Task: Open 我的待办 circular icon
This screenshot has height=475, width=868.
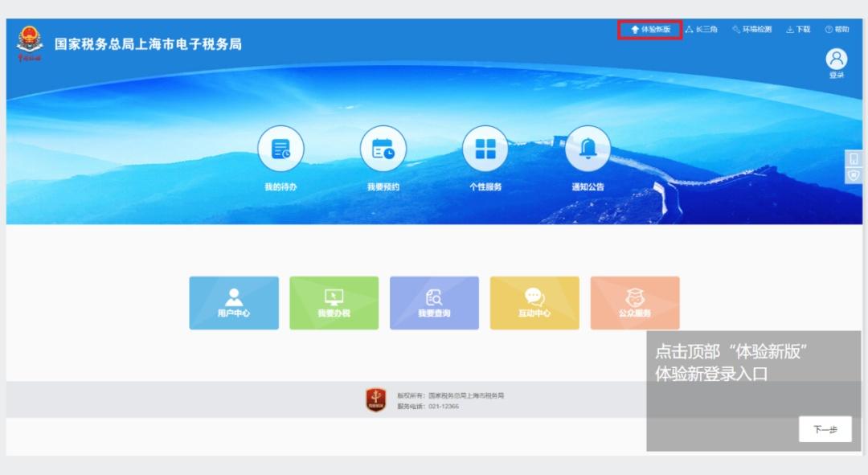Action: [x=280, y=149]
